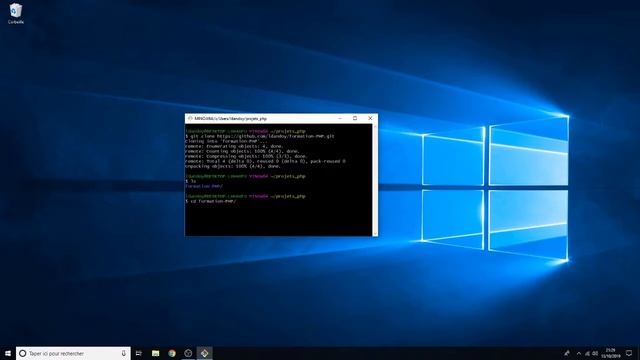Activate the microphone icon in the search box

(x=123, y=353)
